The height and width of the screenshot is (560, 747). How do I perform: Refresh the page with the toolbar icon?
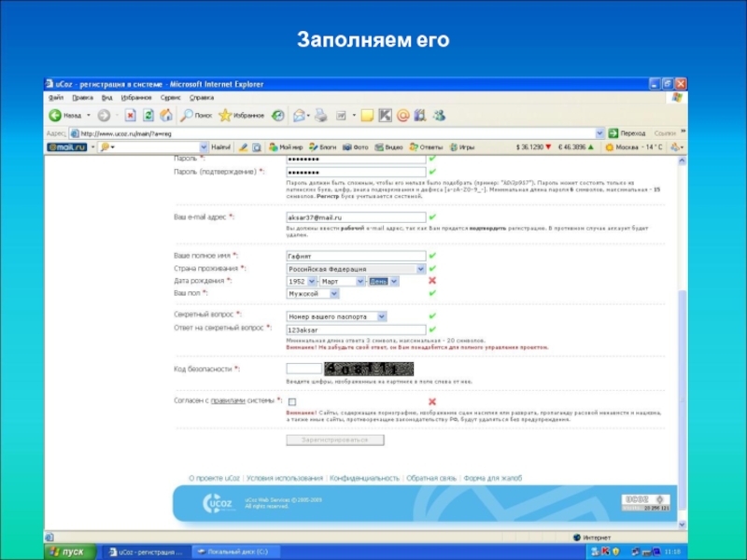coord(148,116)
